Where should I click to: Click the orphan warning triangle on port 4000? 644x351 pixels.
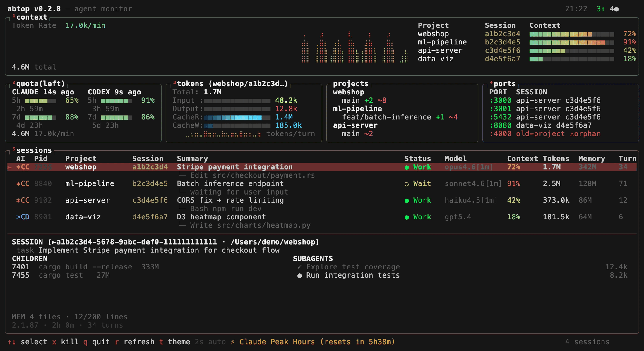point(572,134)
